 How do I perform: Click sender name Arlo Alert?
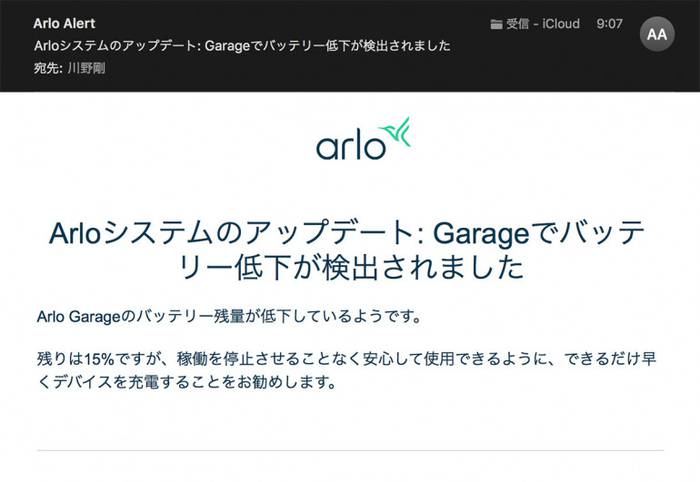pos(64,23)
